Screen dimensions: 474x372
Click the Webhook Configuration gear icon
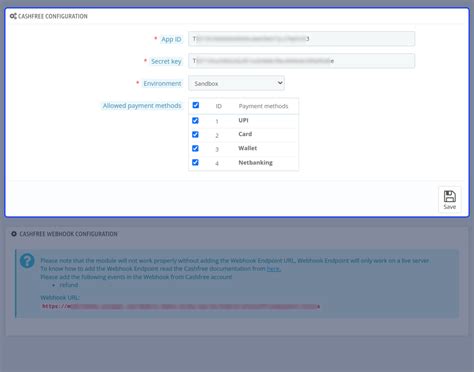(14, 234)
